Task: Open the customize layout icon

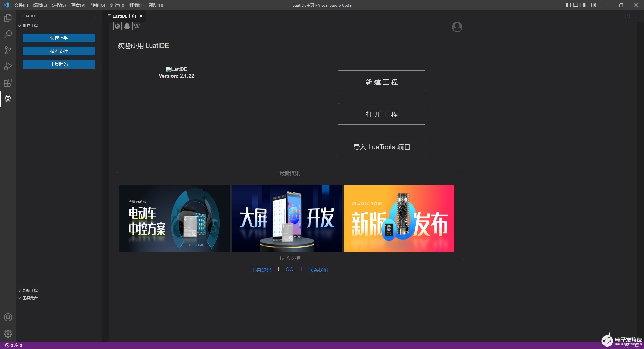Action: [x=594, y=5]
